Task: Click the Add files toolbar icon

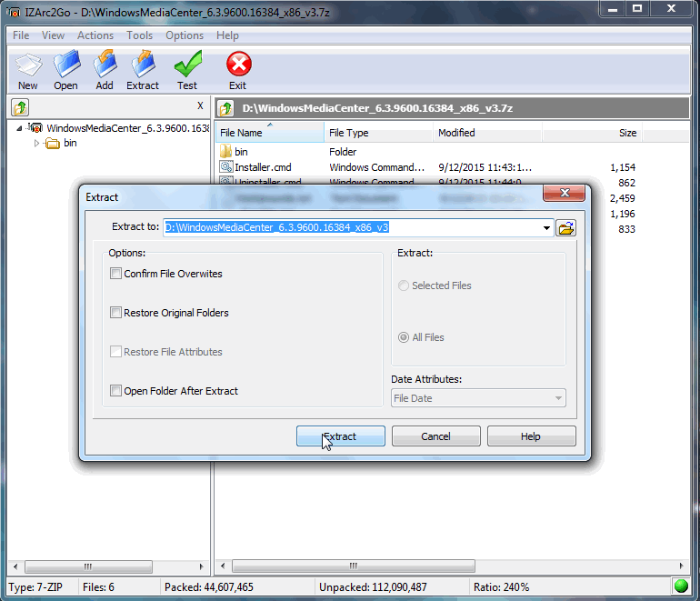Action: point(105,64)
